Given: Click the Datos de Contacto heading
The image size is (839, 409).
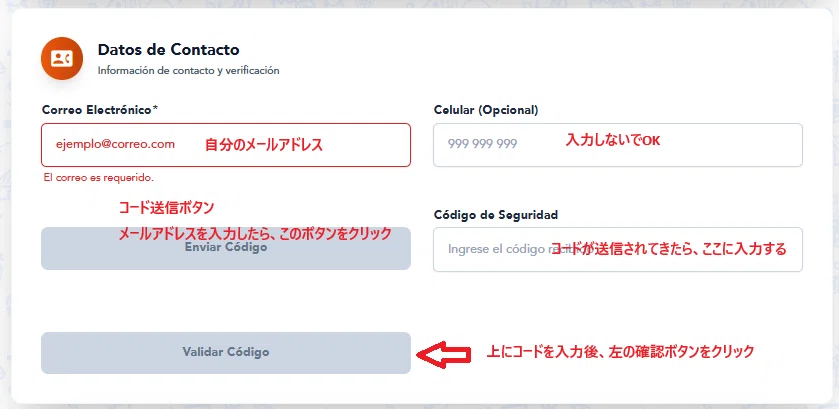Looking at the screenshot, I should coord(169,50).
